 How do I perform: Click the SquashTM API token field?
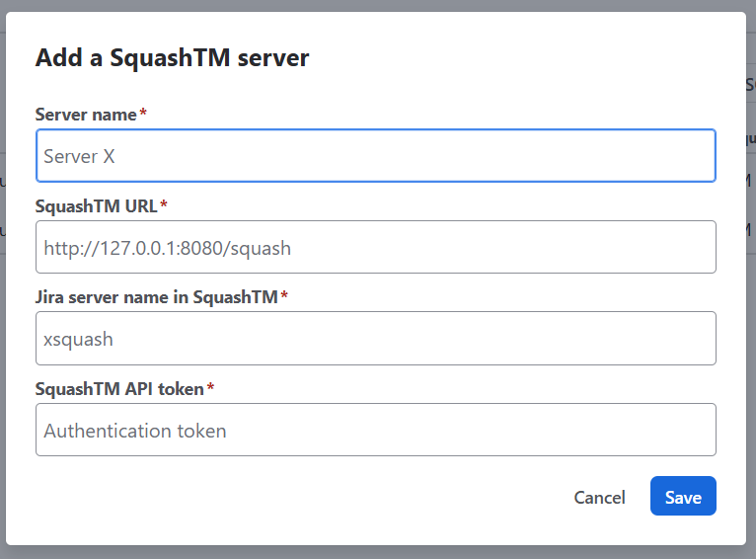pos(376,430)
